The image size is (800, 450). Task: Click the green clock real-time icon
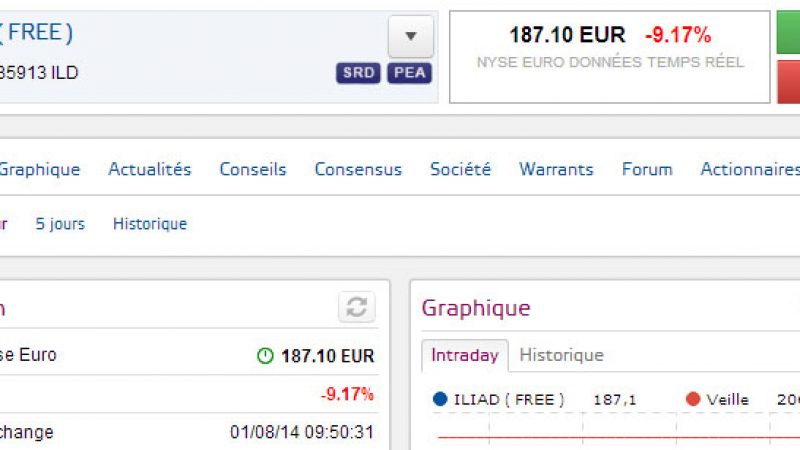(x=265, y=356)
